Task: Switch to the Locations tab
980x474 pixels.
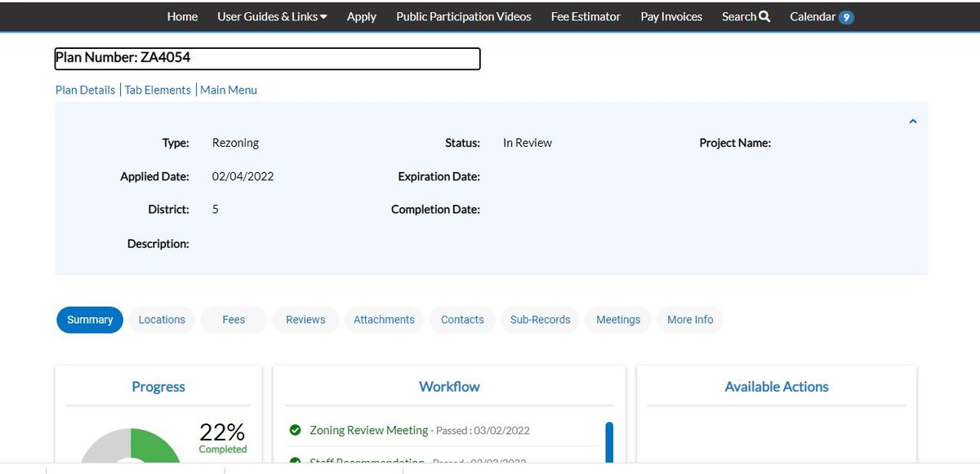Action: (x=162, y=320)
